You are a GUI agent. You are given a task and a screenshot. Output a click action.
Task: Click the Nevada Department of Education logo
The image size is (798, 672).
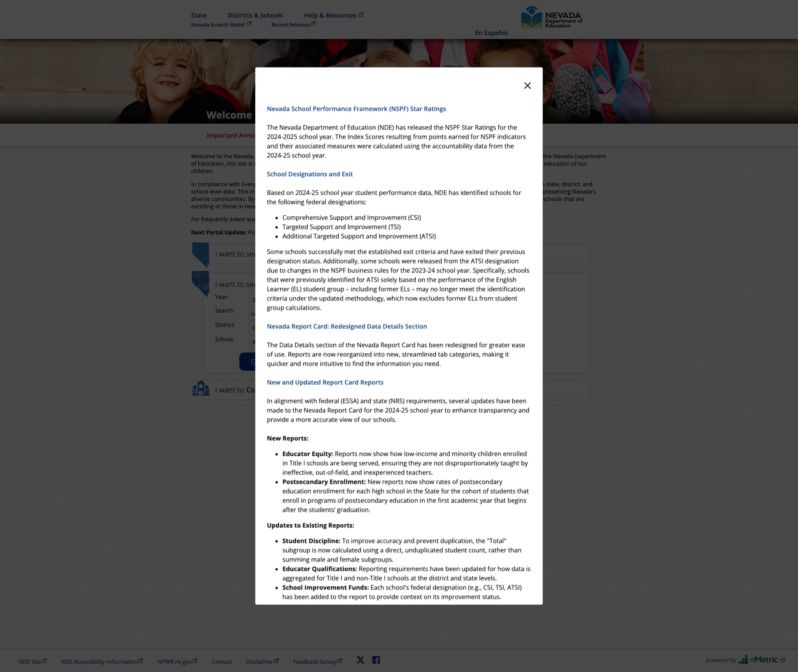551,17
